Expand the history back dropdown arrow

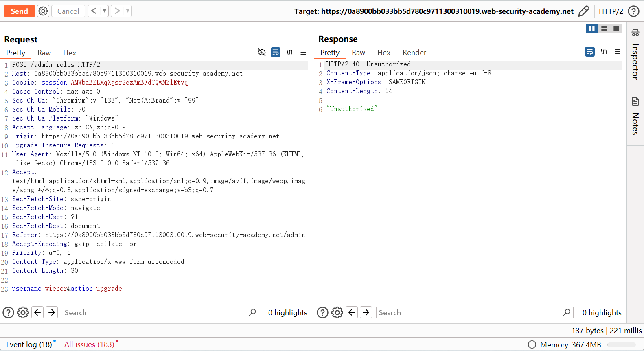click(x=104, y=11)
